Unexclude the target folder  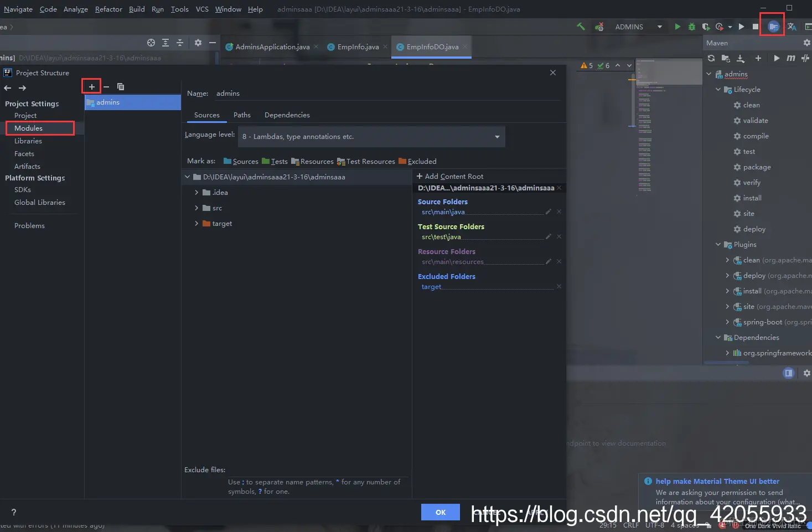tap(559, 286)
